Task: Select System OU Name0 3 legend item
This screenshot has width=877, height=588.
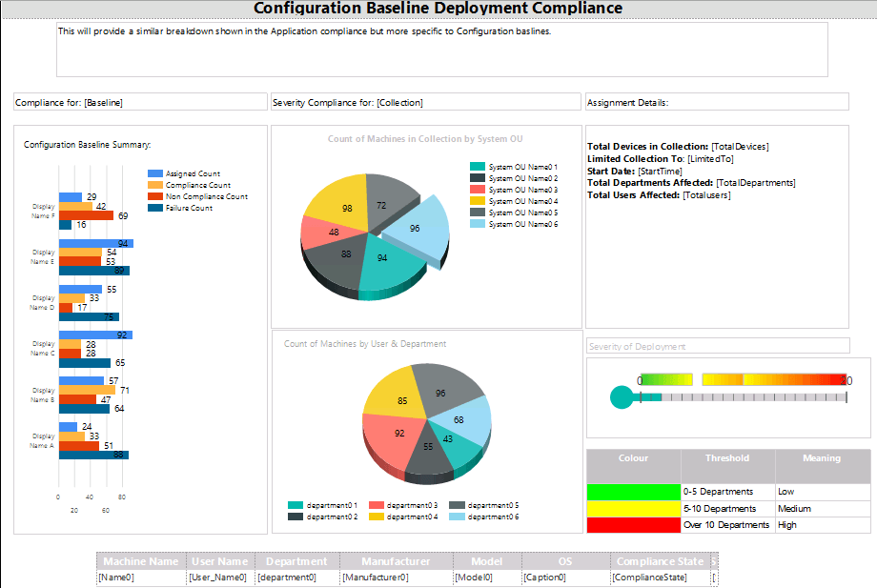Action: tap(514, 190)
